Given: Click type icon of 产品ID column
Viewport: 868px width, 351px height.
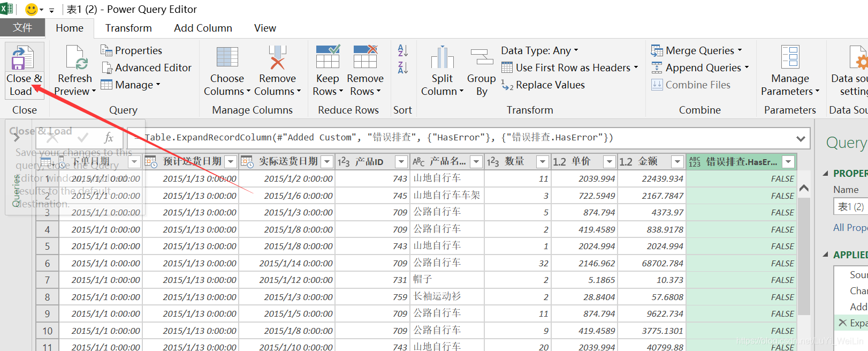Looking at the screenshot, I should [344, 161].
